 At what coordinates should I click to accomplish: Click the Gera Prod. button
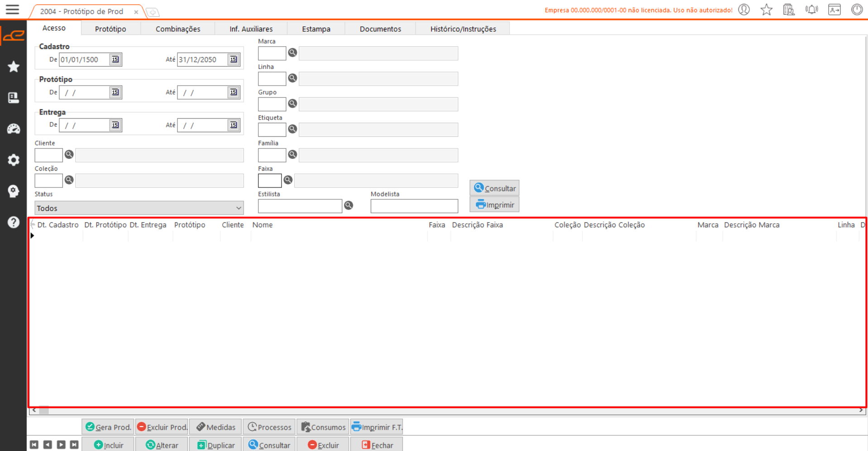pos(108,427)
